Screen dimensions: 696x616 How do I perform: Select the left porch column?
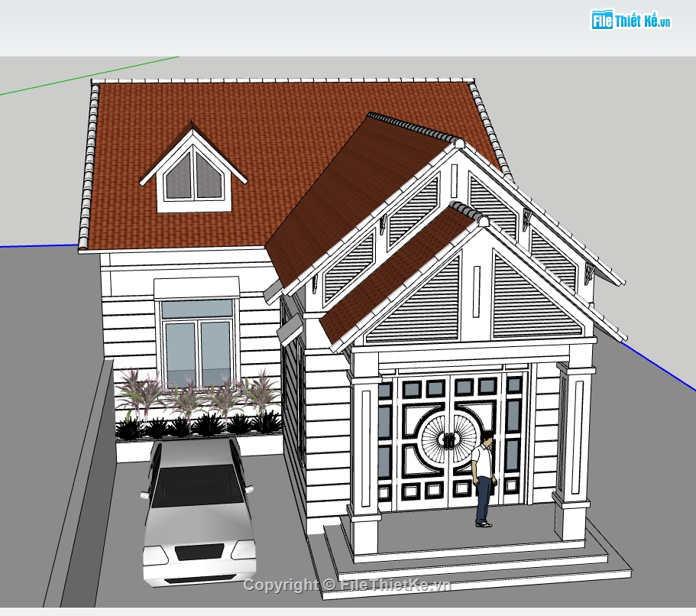(x=366, y=451)
